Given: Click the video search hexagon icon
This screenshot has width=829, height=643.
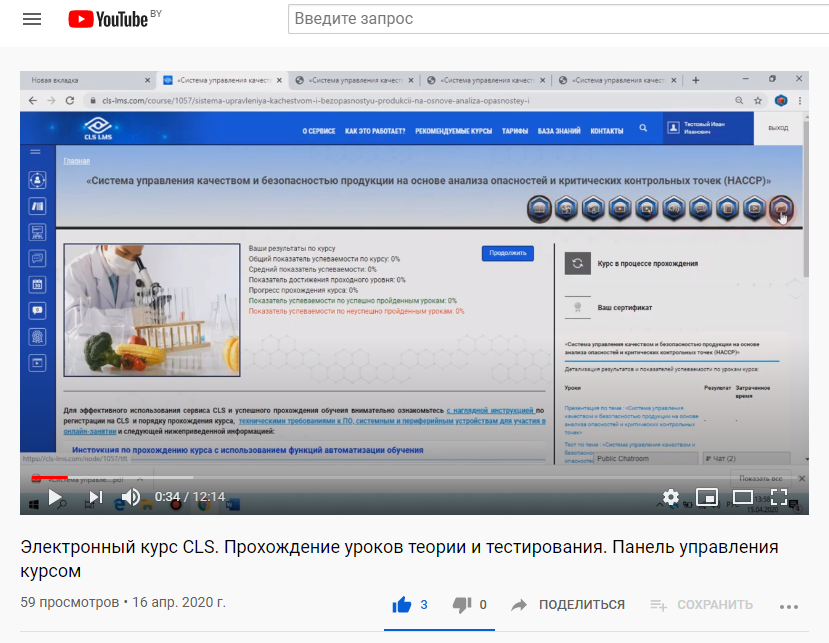Looking at the screenshot, I should click(647, 209).
